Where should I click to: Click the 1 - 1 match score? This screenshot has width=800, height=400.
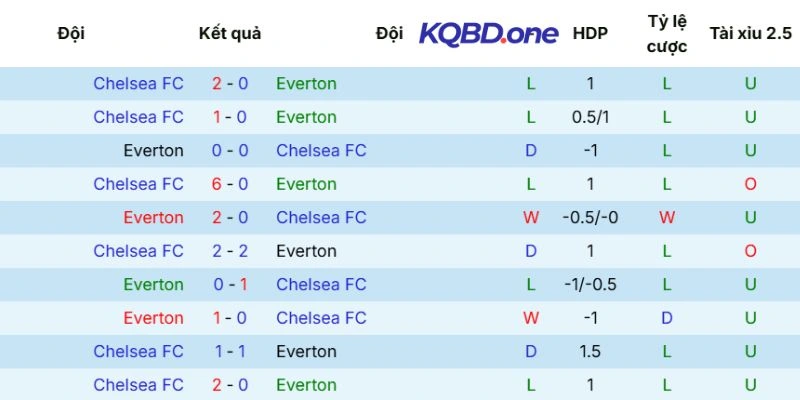(x=230, y=351)
